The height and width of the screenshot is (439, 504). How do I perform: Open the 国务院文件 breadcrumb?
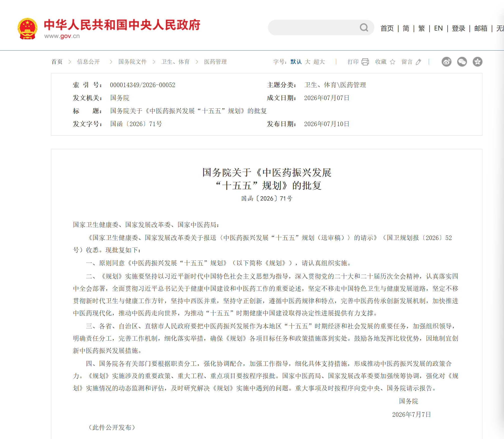[133, 62]
